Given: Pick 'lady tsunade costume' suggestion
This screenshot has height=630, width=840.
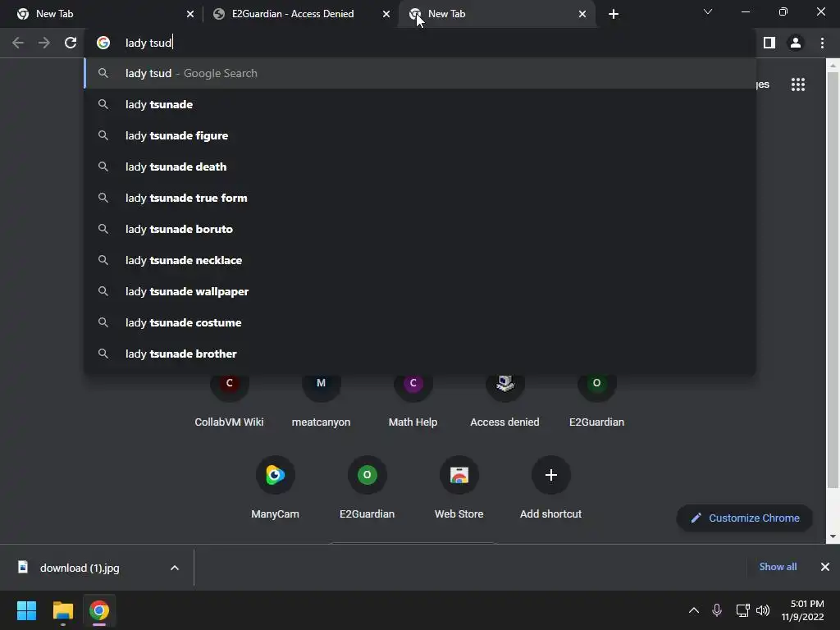Looking at the screenshot, I should coord(420,322).
